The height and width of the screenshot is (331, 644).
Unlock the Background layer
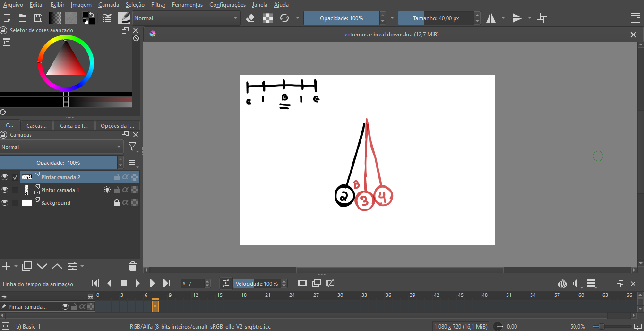(x=116, y=203)
